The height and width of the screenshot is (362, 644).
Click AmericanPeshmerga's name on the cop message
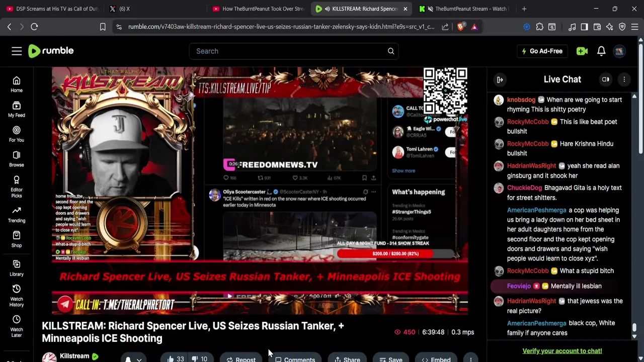(536, 210)
